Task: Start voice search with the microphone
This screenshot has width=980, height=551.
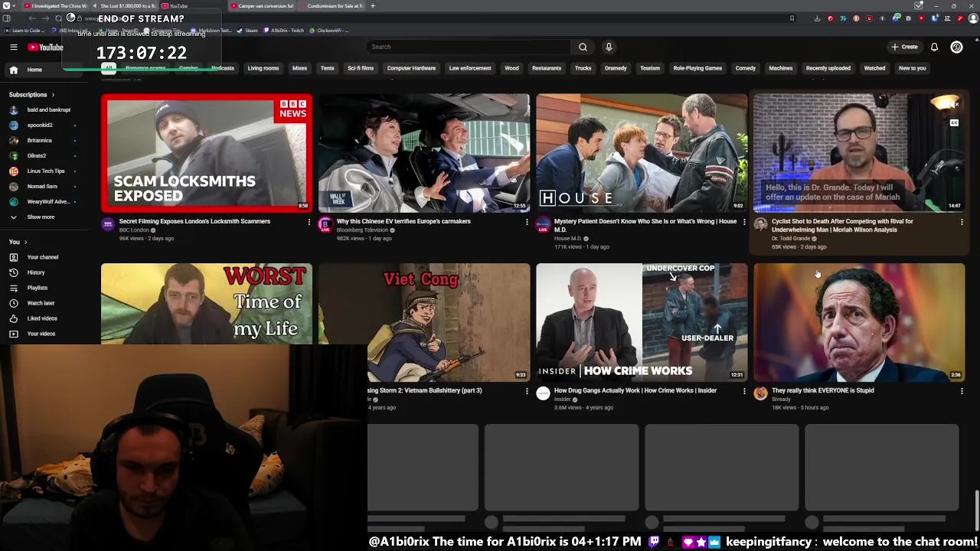Action: [609, 47]
